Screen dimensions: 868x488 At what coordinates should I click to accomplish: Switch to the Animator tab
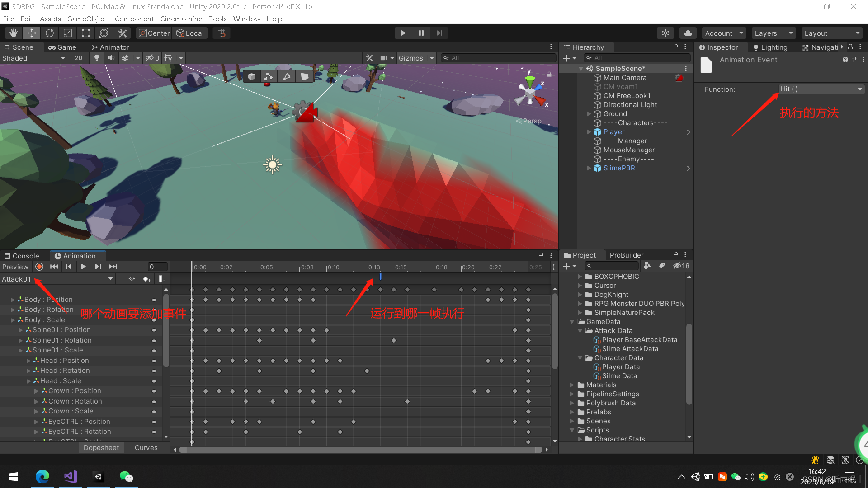tap(110, 47)
